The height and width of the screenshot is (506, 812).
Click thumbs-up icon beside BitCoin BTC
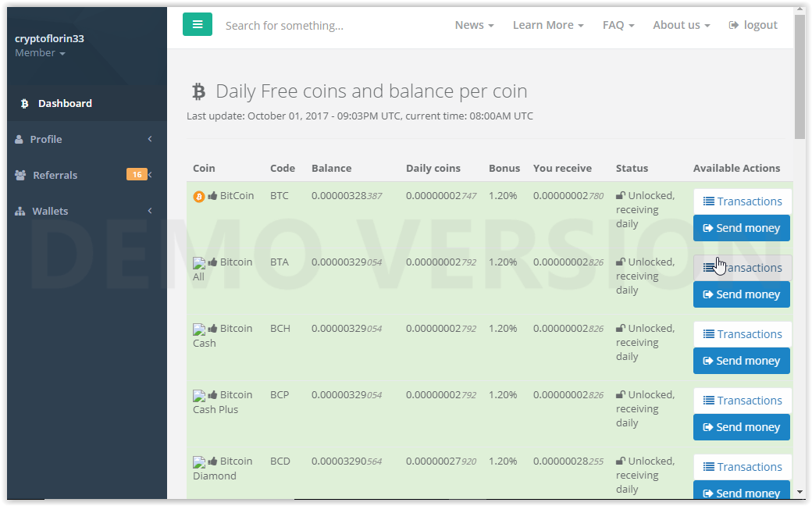pyautogui.click(x=212, y=196)
